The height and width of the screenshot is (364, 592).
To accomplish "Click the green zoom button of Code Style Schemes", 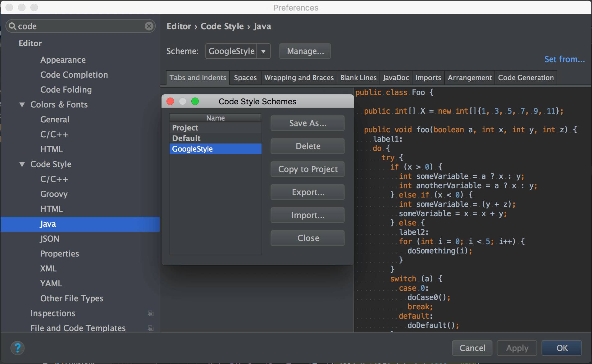I will pos(195,101).
